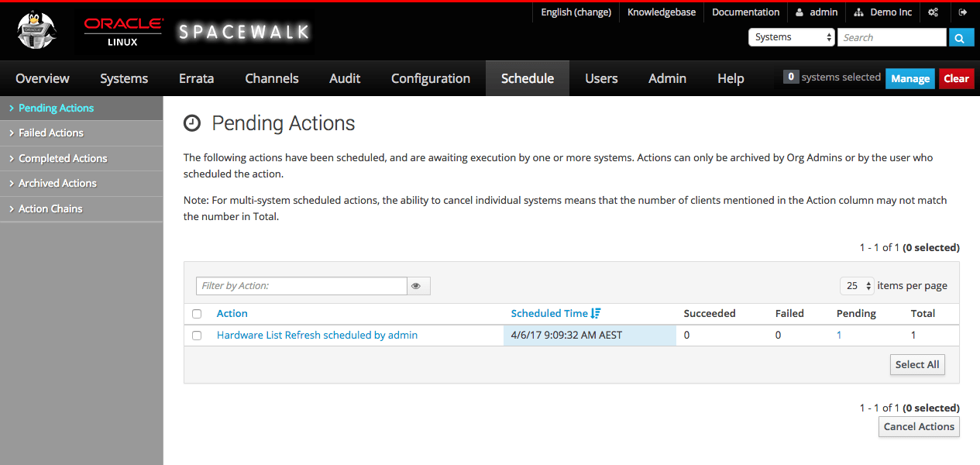
Task: Go to the Channels tab
Action: coord(272,78)
